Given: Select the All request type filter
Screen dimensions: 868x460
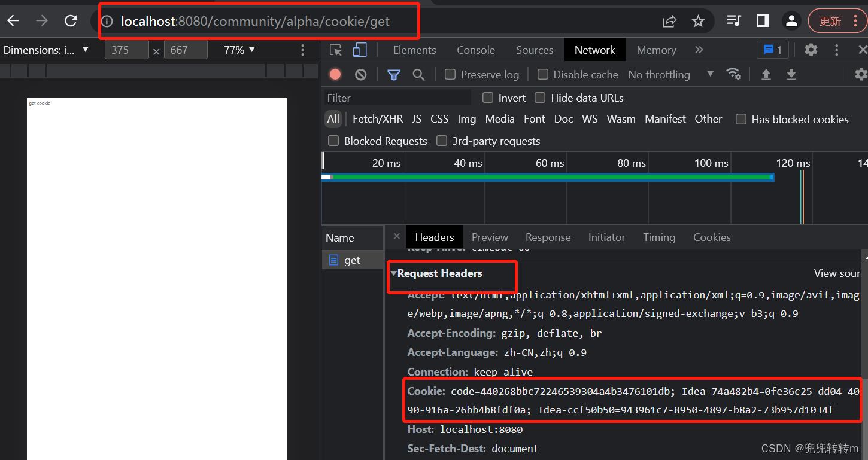Looking at the screenshot, I should (x=333, y=119).
